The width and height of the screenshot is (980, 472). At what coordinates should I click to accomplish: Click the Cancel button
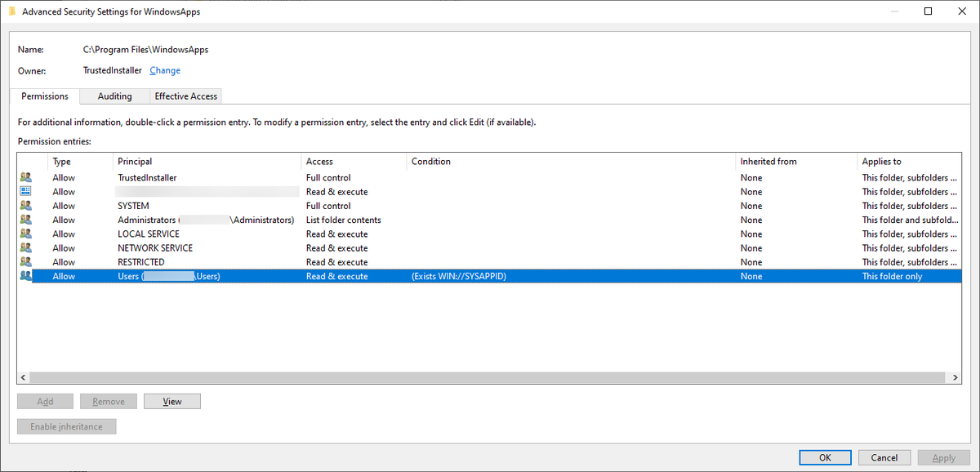(x=884, y=458)
